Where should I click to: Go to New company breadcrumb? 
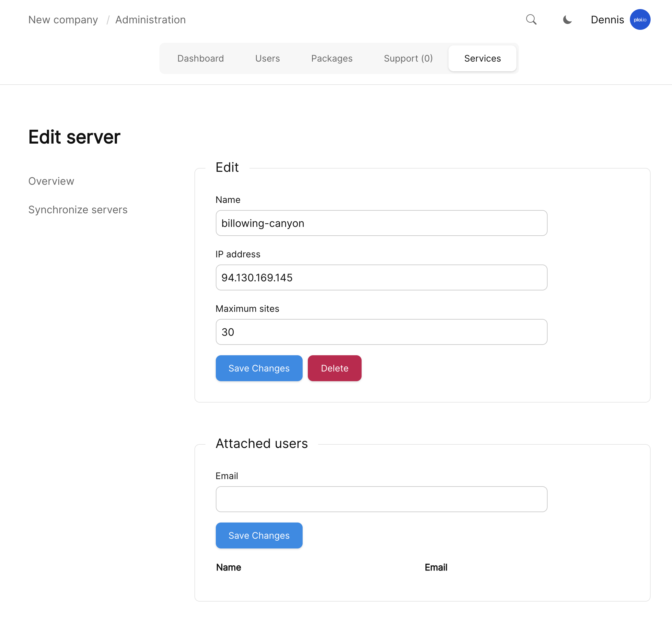click(x=63, y=20)
